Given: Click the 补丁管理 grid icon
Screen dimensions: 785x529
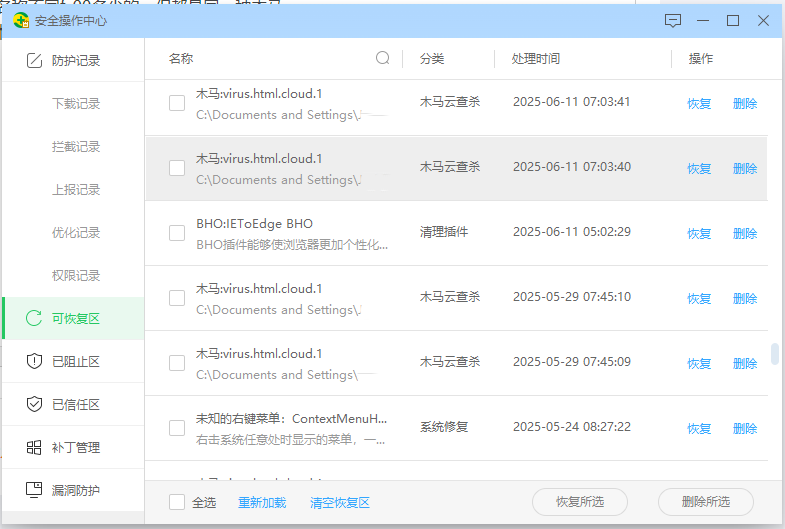Looking at the screenshot, I should (x=34, y=447).
